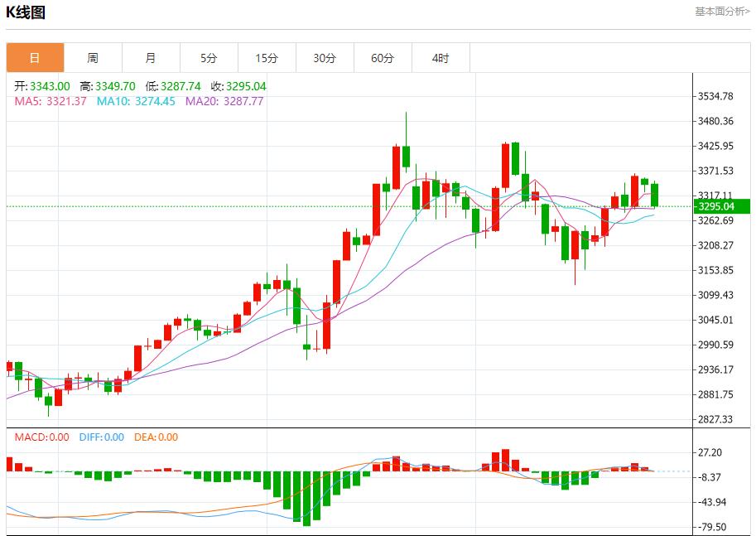Click the deepest green MACD histogram bar

306,498
